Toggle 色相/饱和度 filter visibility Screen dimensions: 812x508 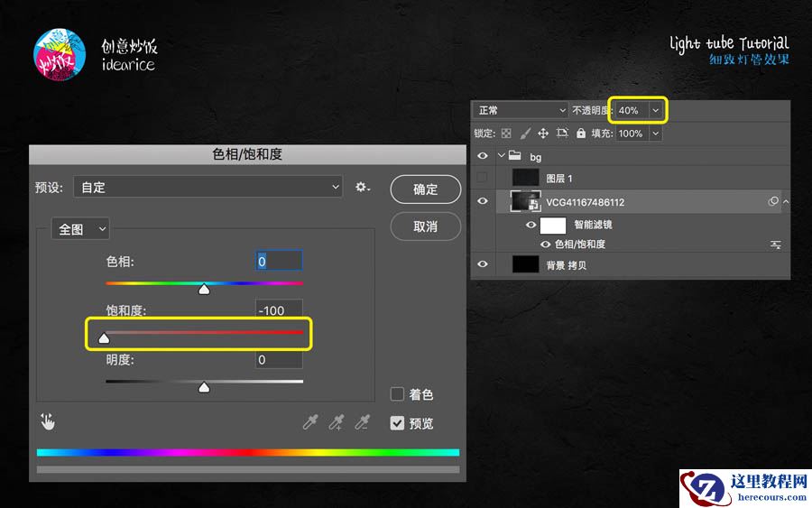coord(545,245)
